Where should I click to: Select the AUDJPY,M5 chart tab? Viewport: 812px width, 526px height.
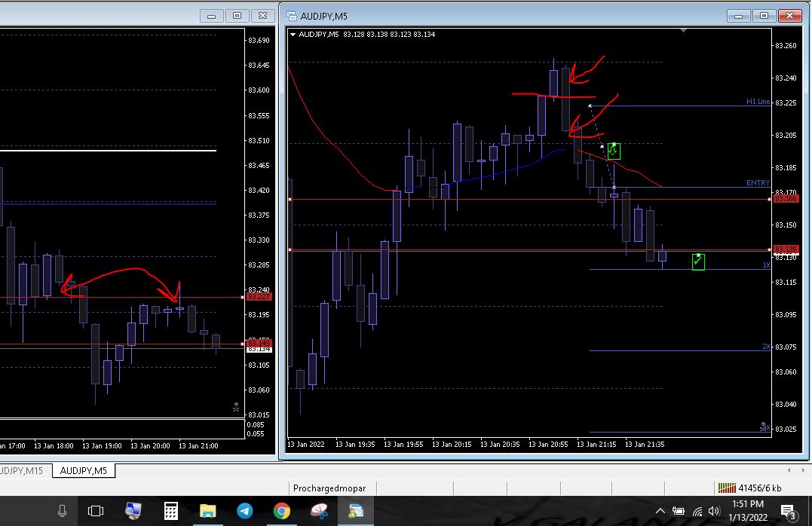pyautogui.click(x=84, y=470)
